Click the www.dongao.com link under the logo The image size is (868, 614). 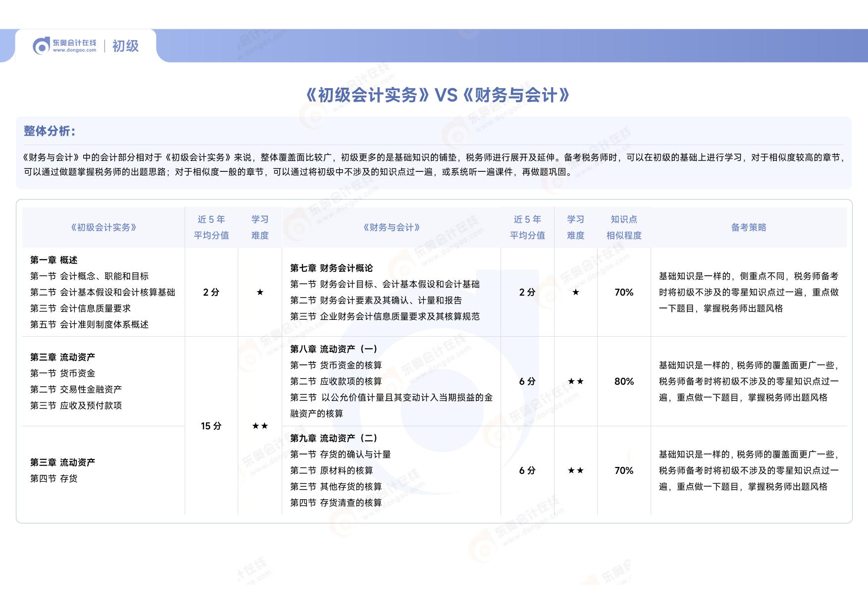(x=75, y=51)
